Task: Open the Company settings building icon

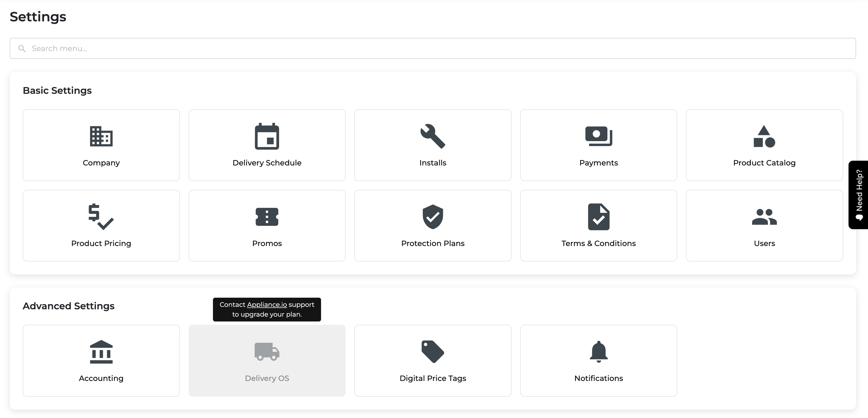Action: point(101,136)
